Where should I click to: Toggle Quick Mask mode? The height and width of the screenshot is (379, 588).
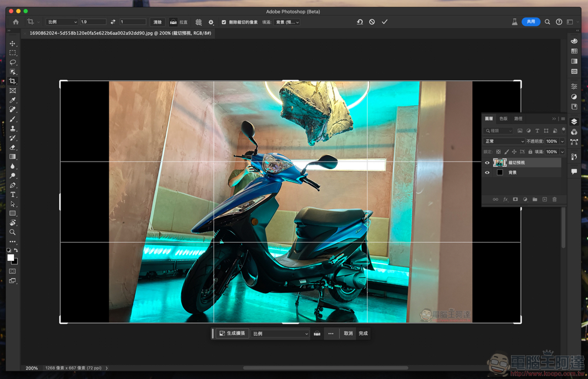coord(12,271)
